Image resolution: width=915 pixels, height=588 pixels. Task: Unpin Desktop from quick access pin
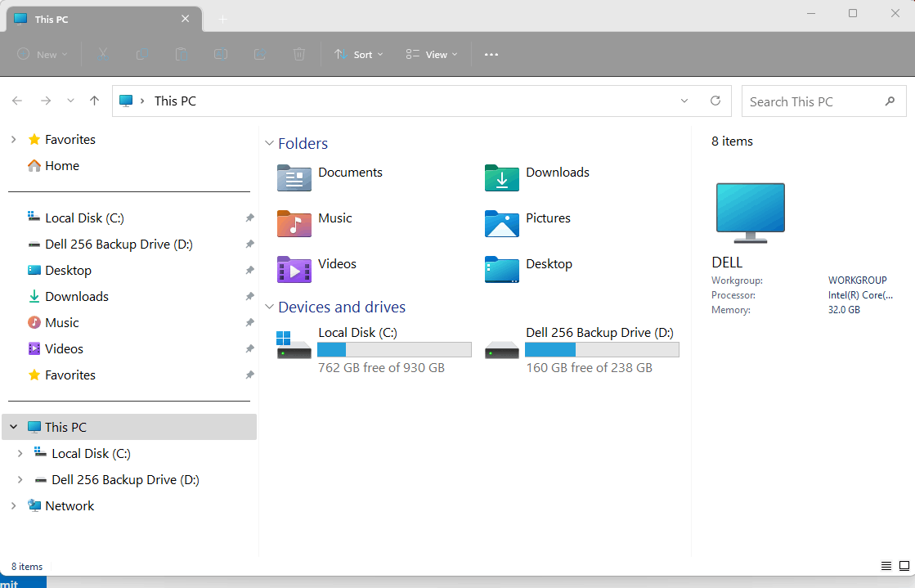(x=249, y=271)
